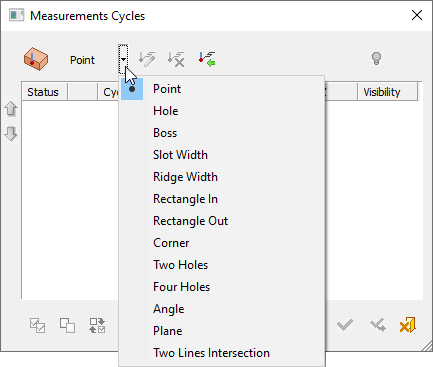Move cycle down with the down arrow
Image resolution: width=433 pixels, height=367 pixels.
coord(11,133)
